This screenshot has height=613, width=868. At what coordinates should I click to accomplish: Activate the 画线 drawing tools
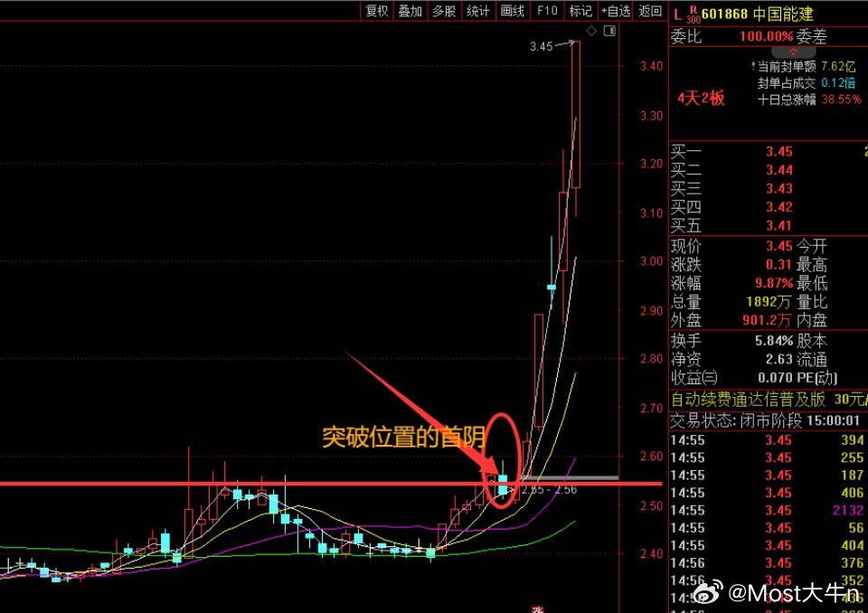(512, 11)
